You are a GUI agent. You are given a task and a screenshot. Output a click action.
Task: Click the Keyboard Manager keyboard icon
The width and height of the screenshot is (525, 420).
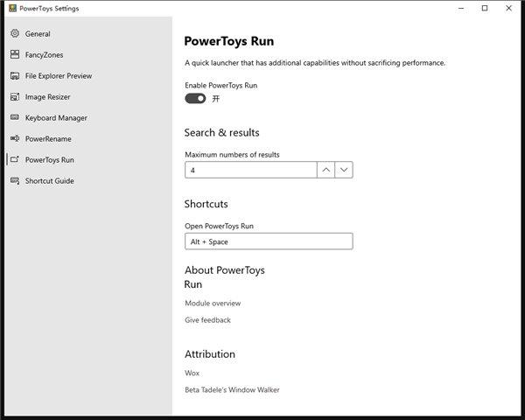point(15,117)
